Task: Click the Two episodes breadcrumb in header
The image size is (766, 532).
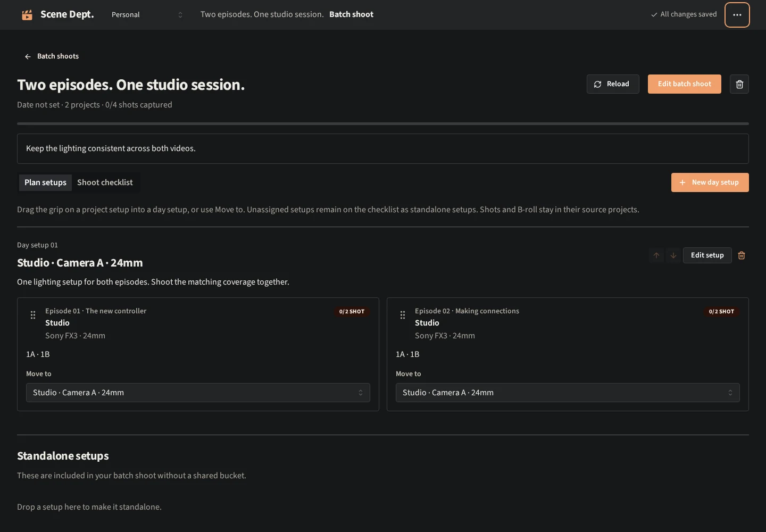Action: click(262, 14)
